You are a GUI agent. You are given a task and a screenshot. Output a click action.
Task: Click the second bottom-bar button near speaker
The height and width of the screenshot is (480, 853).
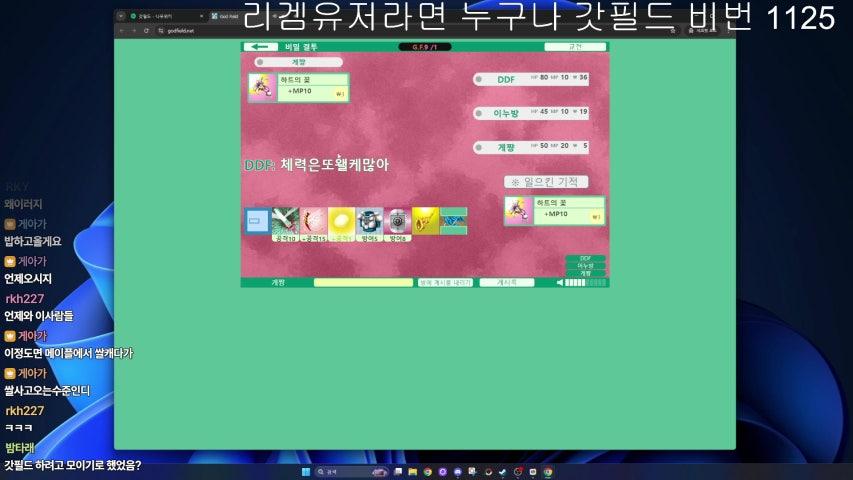pyautogui.click(x=506, y=282)
